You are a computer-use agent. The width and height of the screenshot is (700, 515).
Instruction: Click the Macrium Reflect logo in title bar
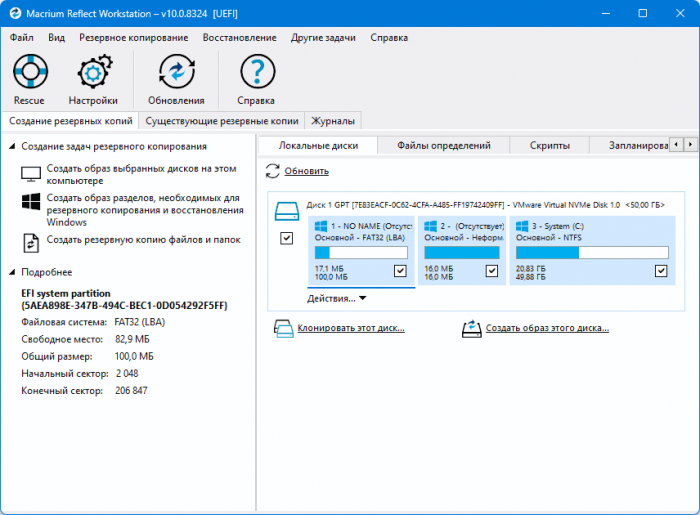click(x=15, y=13)
